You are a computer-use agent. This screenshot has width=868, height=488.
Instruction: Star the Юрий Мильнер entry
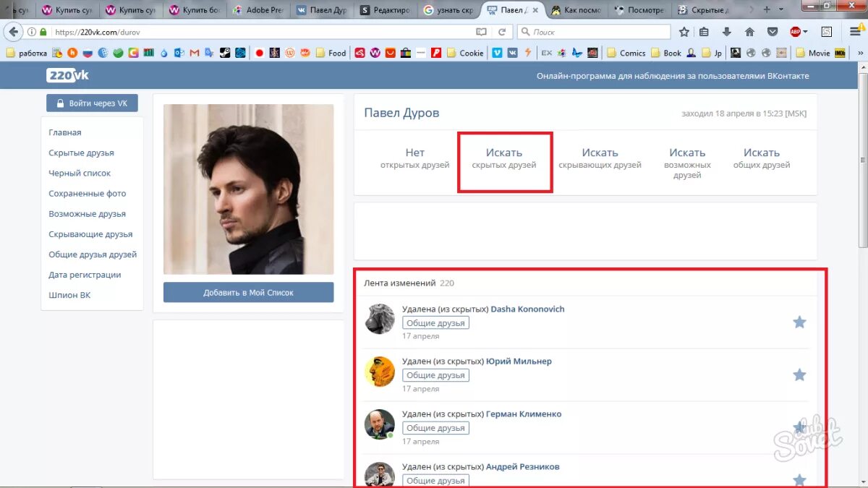click(799, 374)
